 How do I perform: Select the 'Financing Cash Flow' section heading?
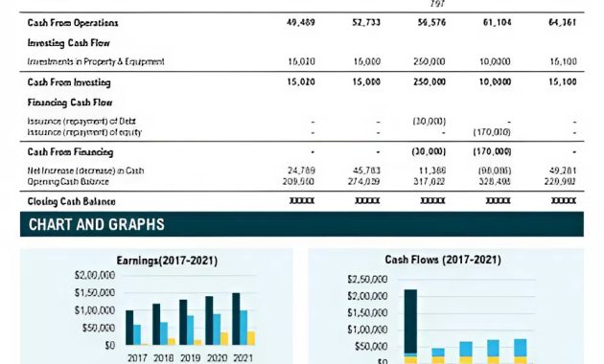[70, 102]
